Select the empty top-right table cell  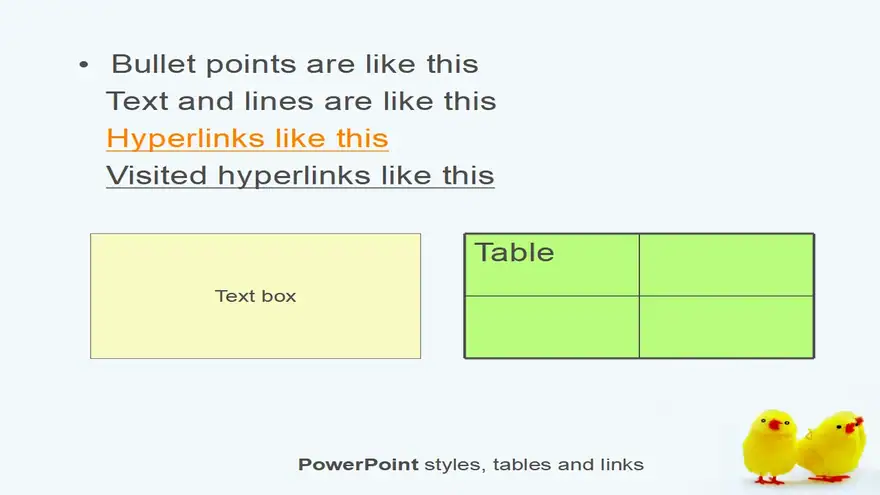pyautogui.click(x=726, y=265)
